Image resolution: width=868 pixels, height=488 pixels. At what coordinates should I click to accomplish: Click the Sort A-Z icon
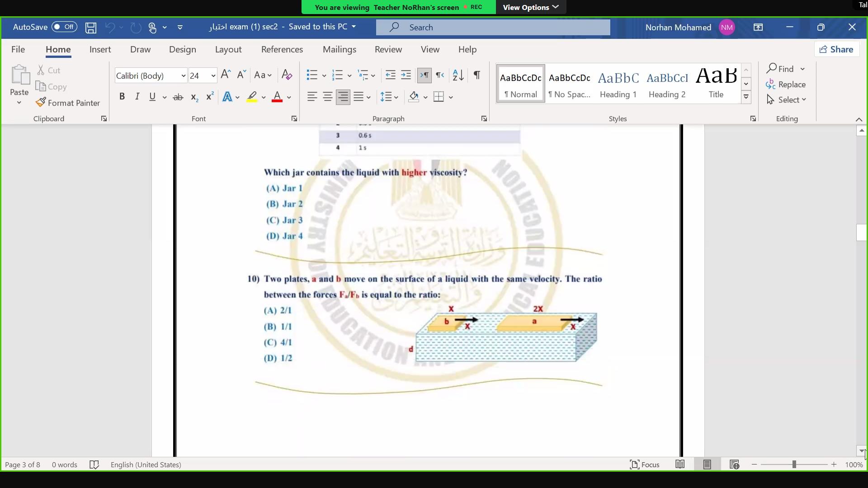pyautogui.click(x=458, y=75)
